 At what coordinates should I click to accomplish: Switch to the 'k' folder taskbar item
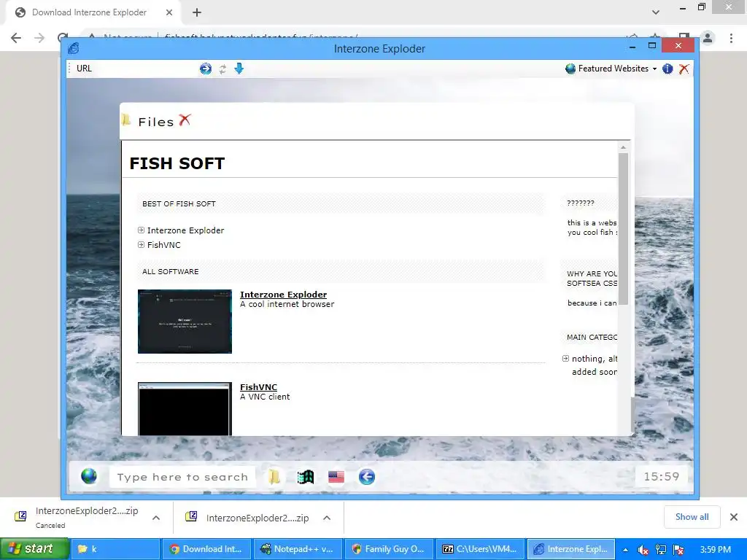pos(115,549)
